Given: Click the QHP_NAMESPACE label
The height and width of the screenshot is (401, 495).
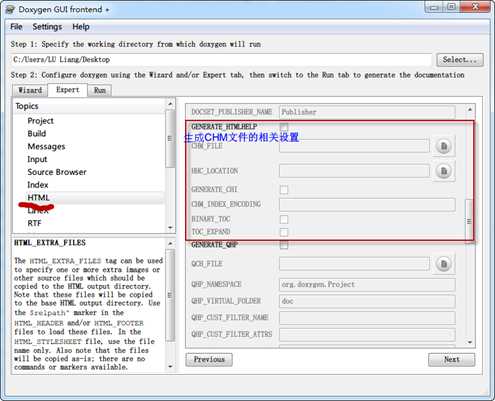Looking at the screenshot, I should pos(216,285).
